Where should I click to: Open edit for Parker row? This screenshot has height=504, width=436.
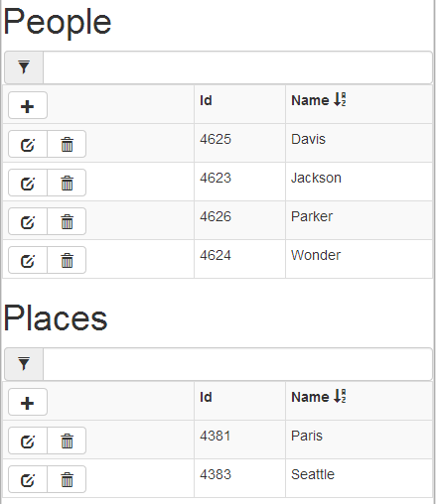[28, 221]
